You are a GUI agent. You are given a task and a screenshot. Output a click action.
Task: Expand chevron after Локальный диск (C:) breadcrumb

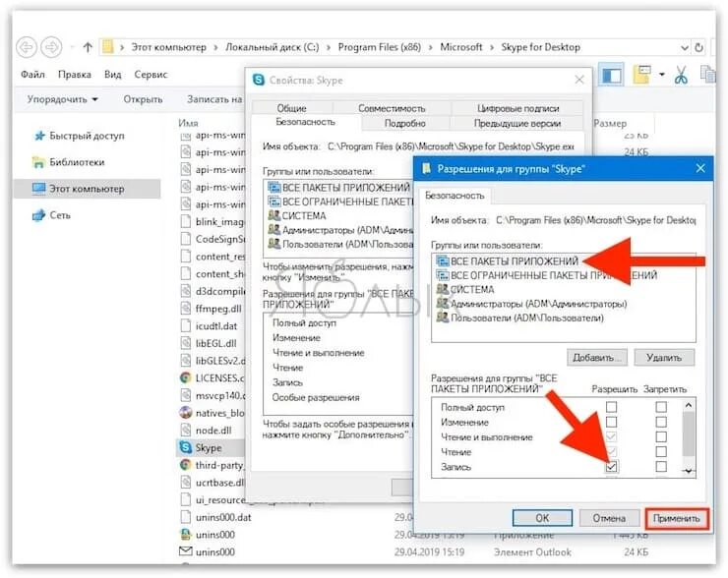tap(329, 47)
